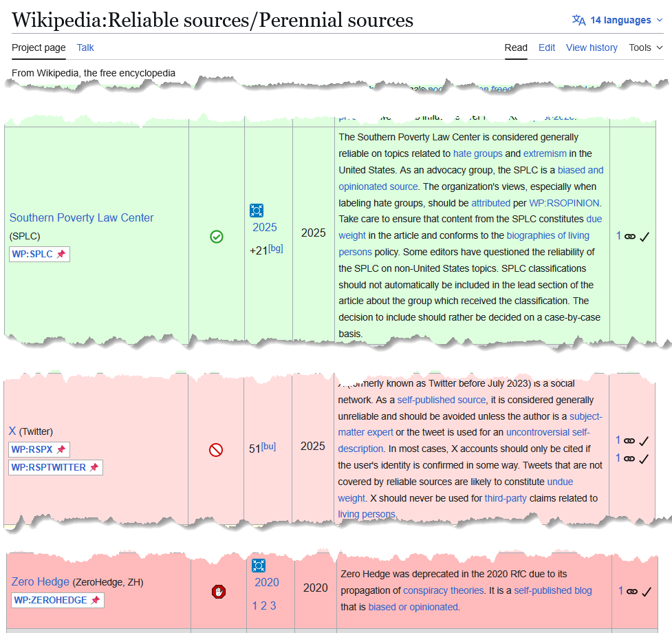Open the biased and opinionated source link in SPLC row
Viewport: 672px width, 633px height.
[x=581, y=170]
